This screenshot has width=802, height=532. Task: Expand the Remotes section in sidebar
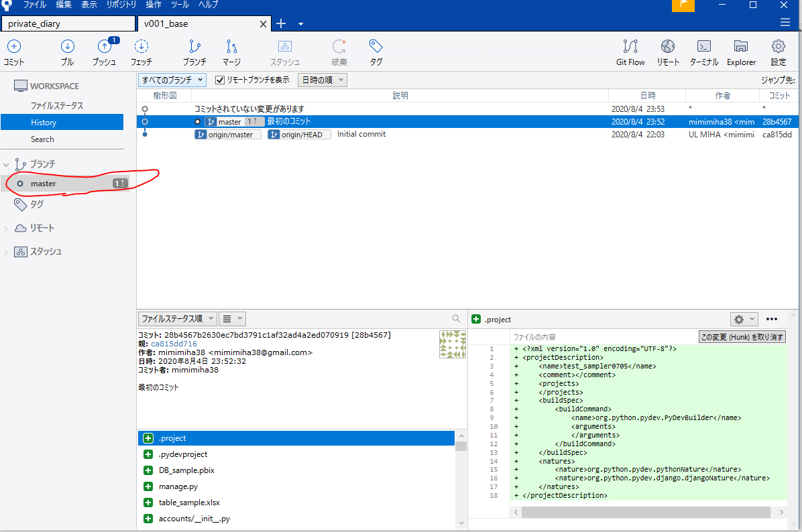pos(6,228)
